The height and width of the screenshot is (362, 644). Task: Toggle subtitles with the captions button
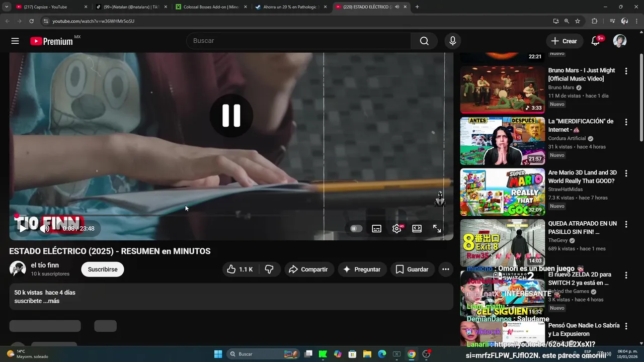pyautogui.click(x=376, y=228)
